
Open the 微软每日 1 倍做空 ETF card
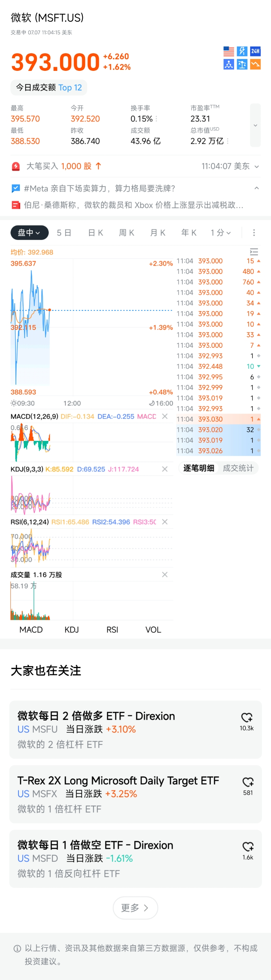135,859
